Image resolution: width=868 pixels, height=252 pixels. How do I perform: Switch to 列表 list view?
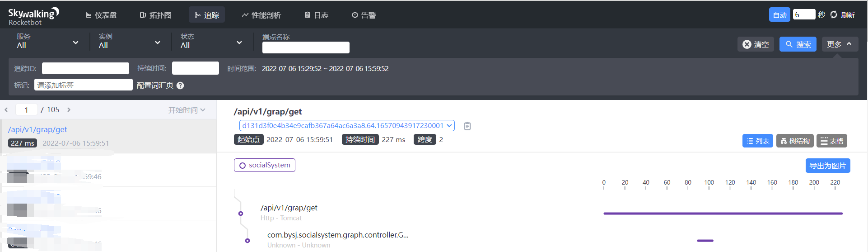click(x=758, y=141)
